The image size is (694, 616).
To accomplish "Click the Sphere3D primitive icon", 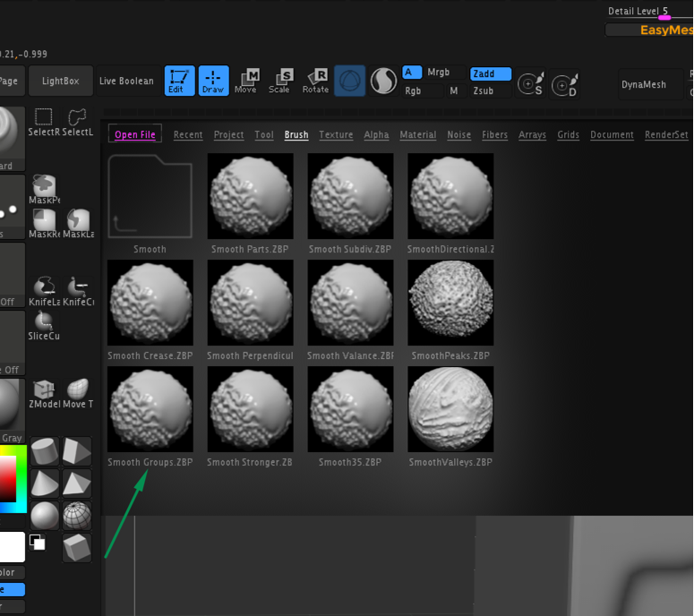I will pyautogui.click(x=45, y=515).
